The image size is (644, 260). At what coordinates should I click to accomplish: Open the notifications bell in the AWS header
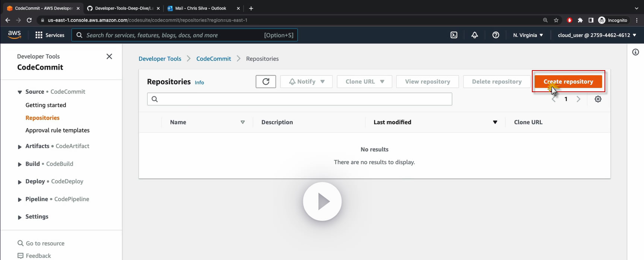475,35
